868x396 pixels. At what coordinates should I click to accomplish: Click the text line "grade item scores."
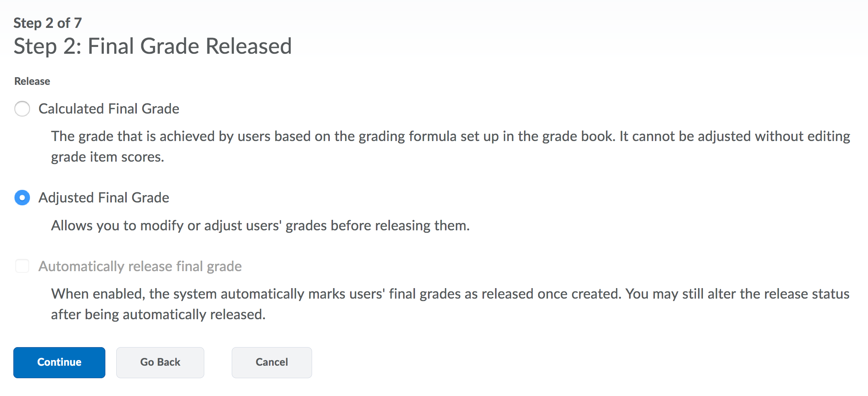(107, 157)
